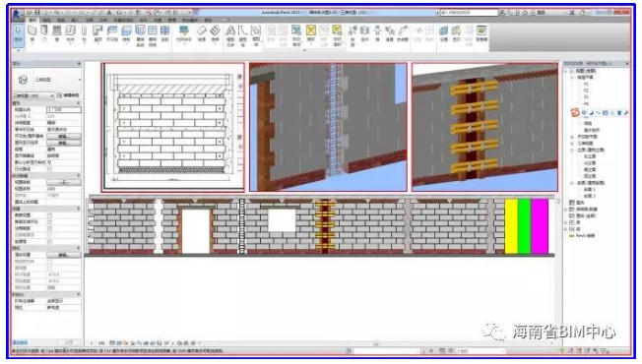Screen dimensions: 642x364
Task: Toggle the Crop View checkbox
Action: point(49,215)
